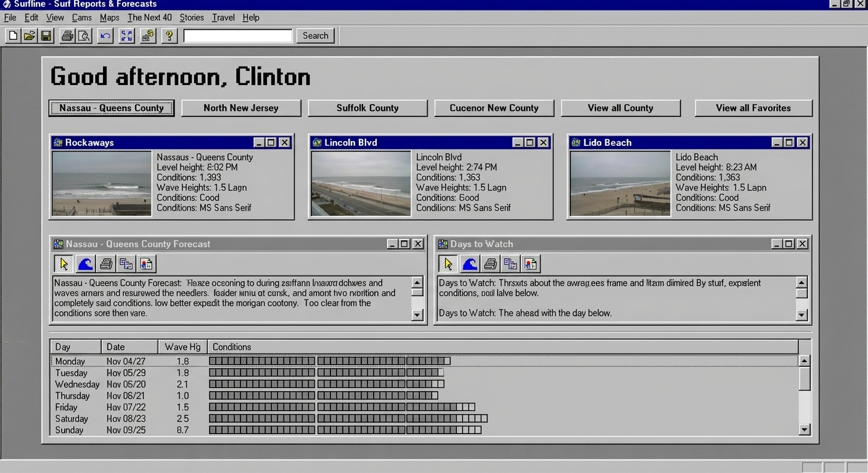Image resolution: width=868 pixels, height=473 pixels.
Task: Click the Suffolk County button
Action: coord(367,108)
